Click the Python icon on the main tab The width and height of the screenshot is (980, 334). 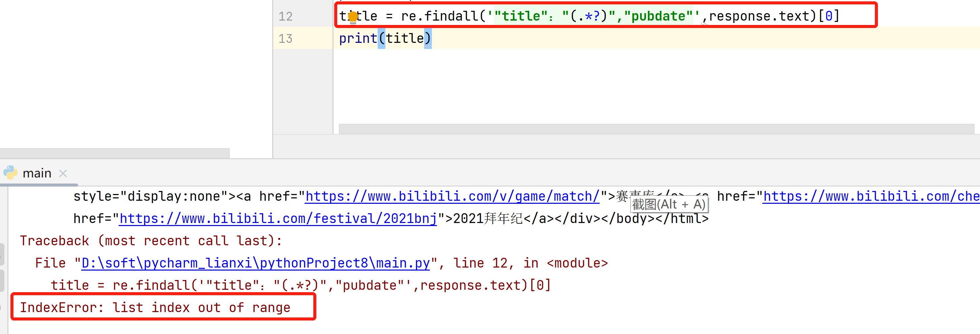click(11, 173)
